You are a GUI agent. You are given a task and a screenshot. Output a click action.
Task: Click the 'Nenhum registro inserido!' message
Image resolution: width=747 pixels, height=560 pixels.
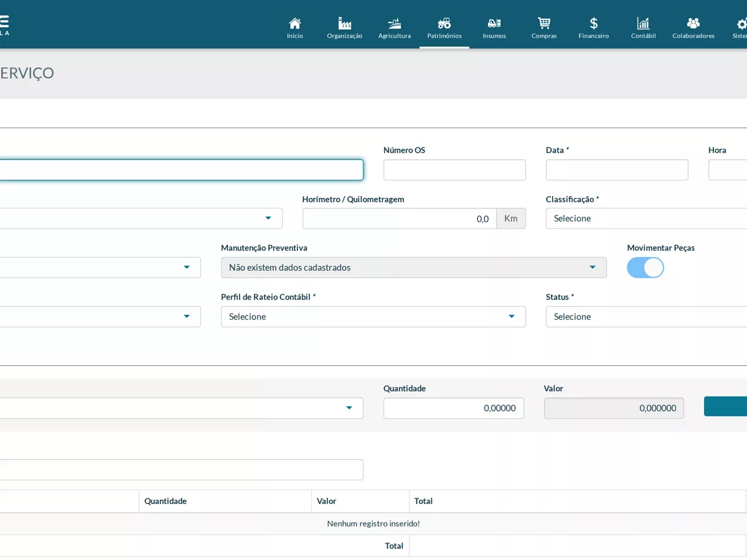coord(374,523)
